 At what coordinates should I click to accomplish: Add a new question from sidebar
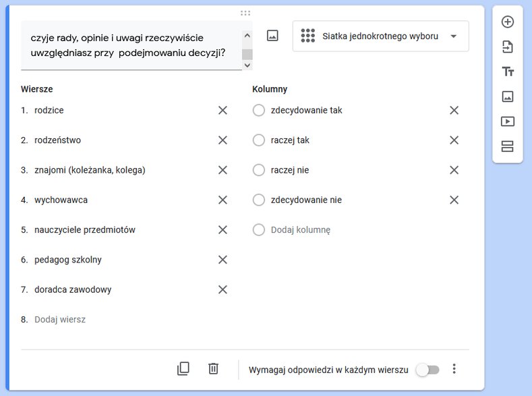point(508,22)
